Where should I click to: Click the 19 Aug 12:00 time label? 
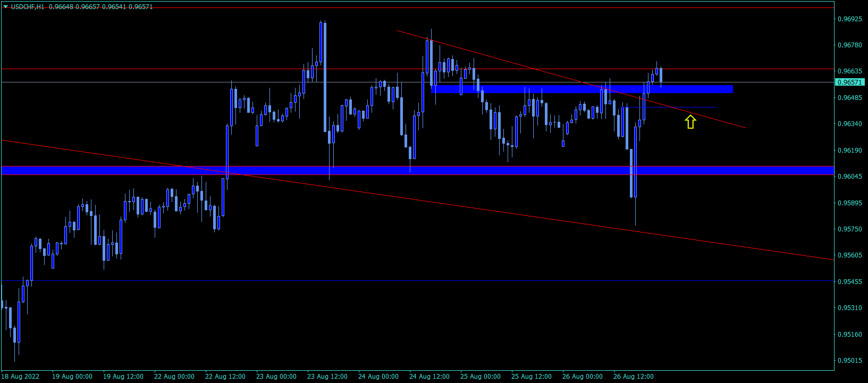123,377
